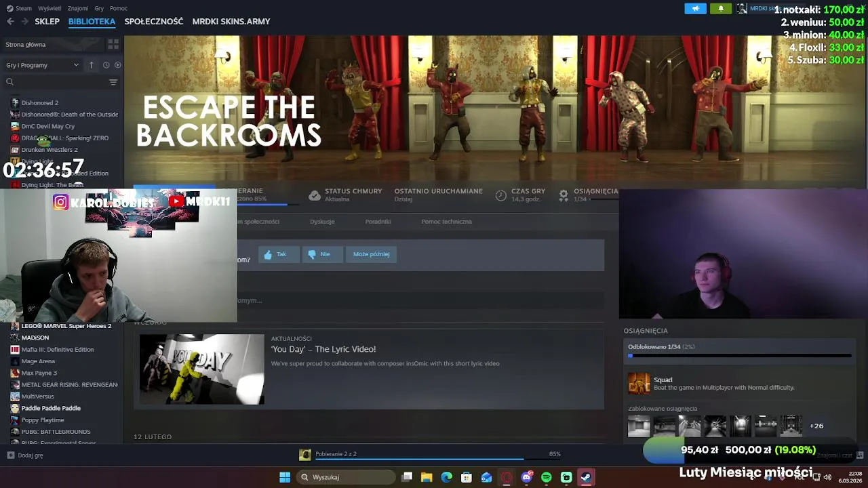Toggle the ready-to-play filter icon
The height and width of the screenshot is (488, 868).
click(117, 65)
